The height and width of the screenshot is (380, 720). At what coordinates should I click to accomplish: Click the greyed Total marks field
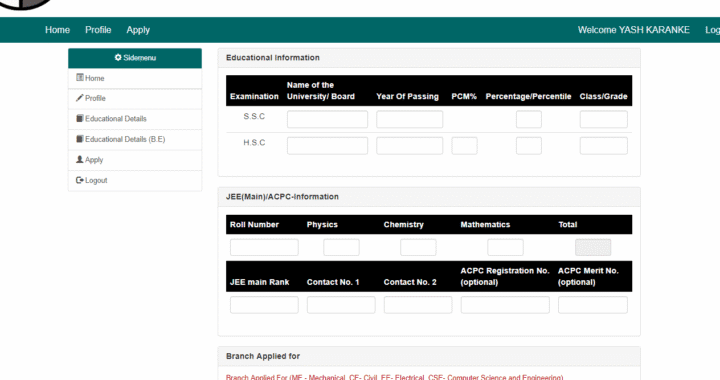pyautogui.click(x=593, y=247)
